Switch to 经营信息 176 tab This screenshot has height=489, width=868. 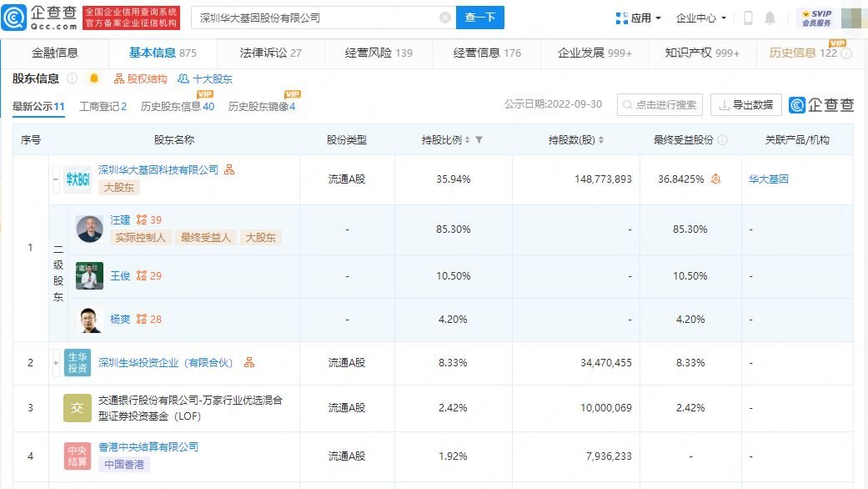point(487,53)
